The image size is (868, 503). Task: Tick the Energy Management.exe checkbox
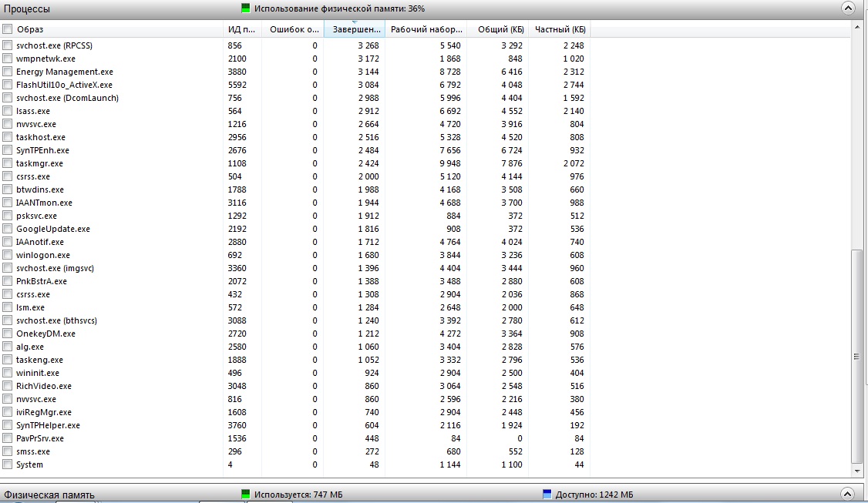pyautogui.click(x=7, y=72)
